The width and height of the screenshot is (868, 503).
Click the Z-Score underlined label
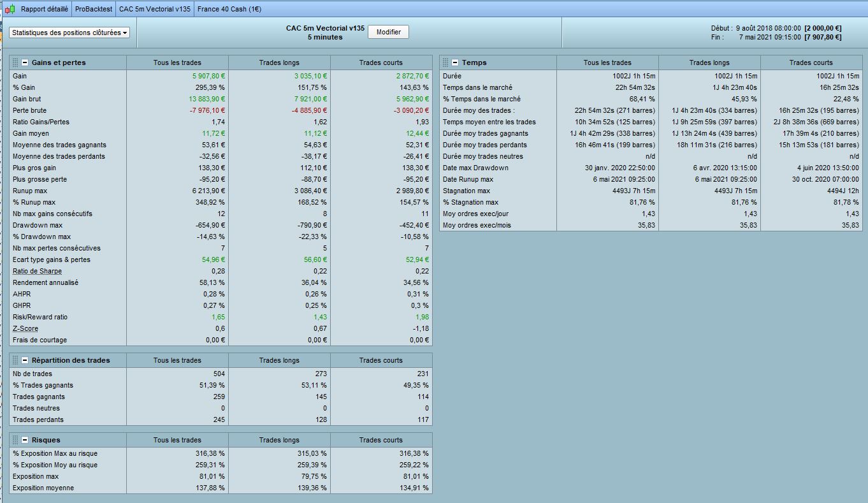25,328
